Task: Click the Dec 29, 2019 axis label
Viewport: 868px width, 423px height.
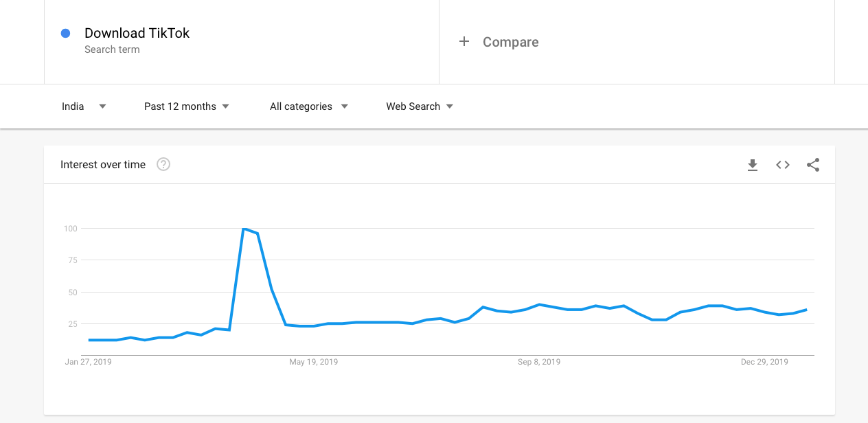Action: (x=764, y=362)
